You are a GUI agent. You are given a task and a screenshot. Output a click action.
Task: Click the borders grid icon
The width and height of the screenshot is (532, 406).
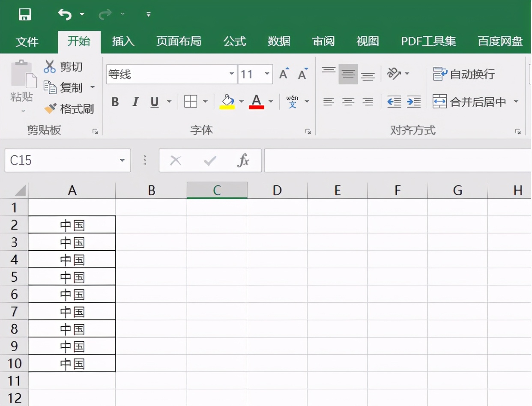click(x=191, y=101)
